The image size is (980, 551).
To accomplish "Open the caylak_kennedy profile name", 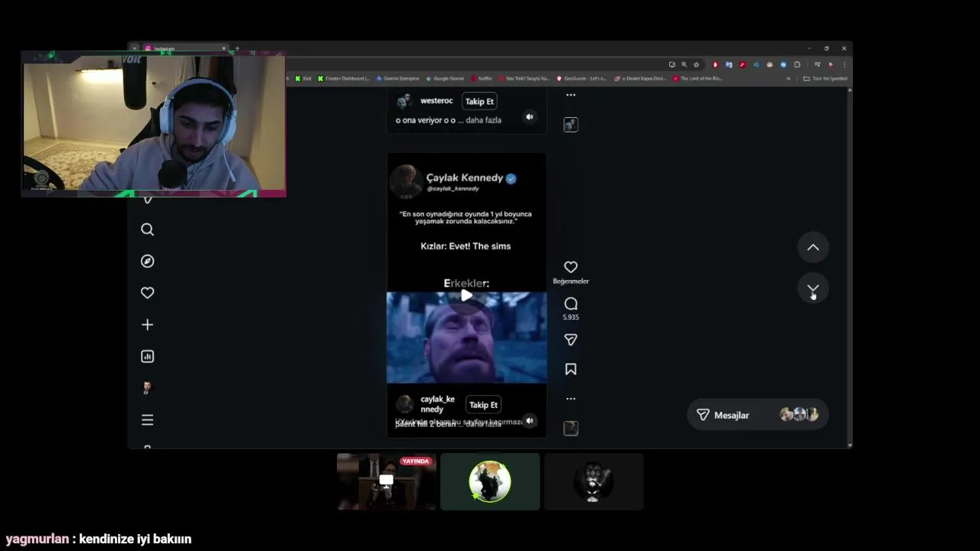I will click(x=438, y=404).
